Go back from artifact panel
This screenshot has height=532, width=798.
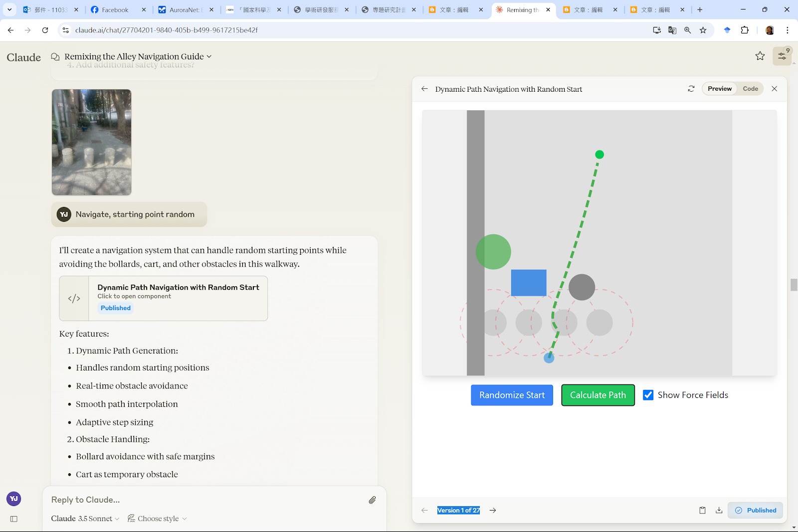[x=424, y=89]
